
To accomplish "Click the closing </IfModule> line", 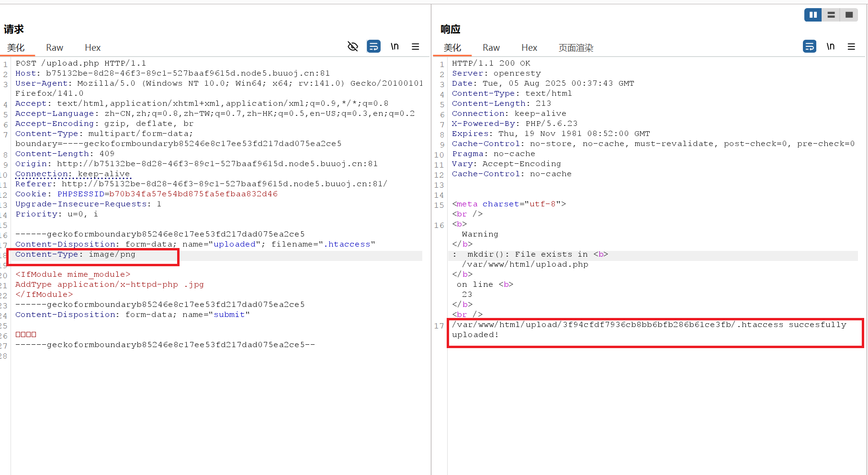I will click(44, 294).
